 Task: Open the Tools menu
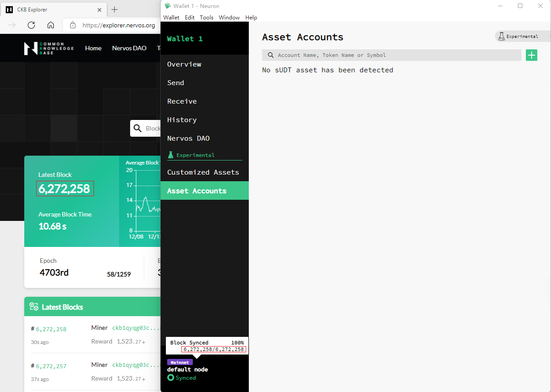pos(206,18)
